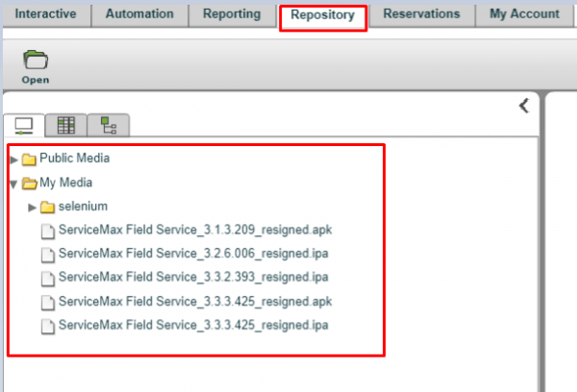This screenshot has width=577, height=392.
Task: Click the Public Media label
Action: 75,159
